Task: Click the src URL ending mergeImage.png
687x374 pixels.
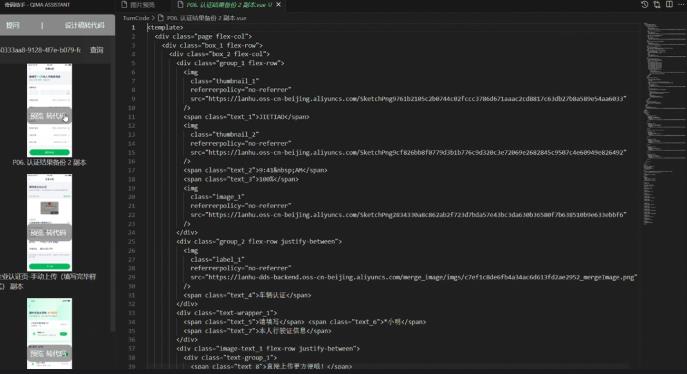Action: (x=414, y=277)
